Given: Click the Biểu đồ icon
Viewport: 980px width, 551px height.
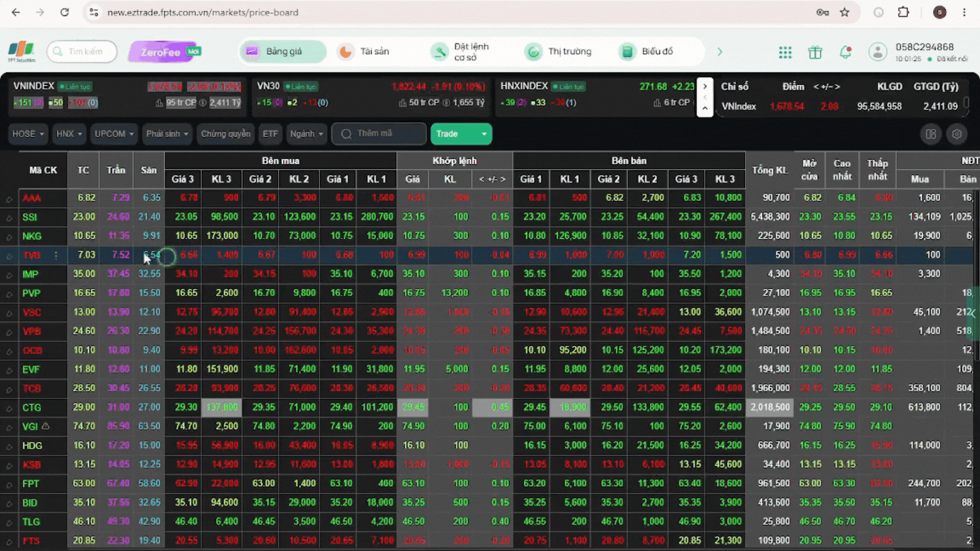Looking at the screenshot, I should (x=628, y=52).
